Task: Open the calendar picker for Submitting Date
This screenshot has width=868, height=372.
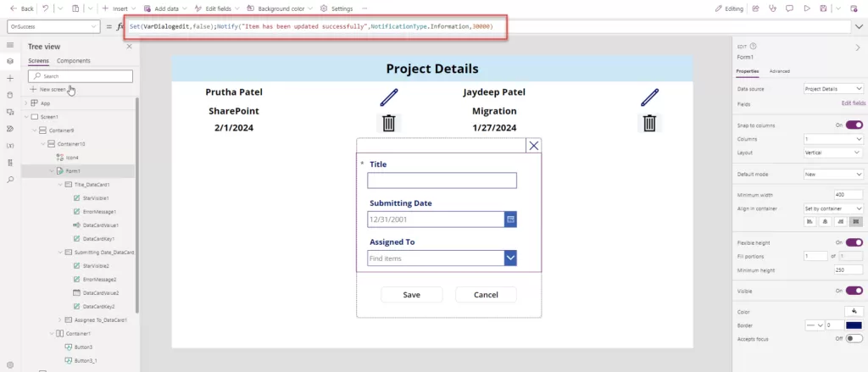Action: click(x=510, y=219)
